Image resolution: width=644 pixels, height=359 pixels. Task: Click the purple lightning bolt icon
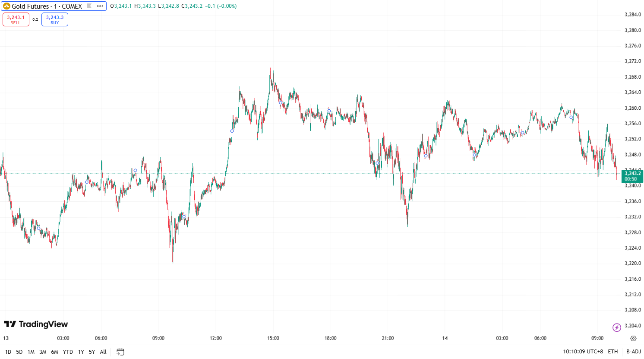tap(617, 327)
